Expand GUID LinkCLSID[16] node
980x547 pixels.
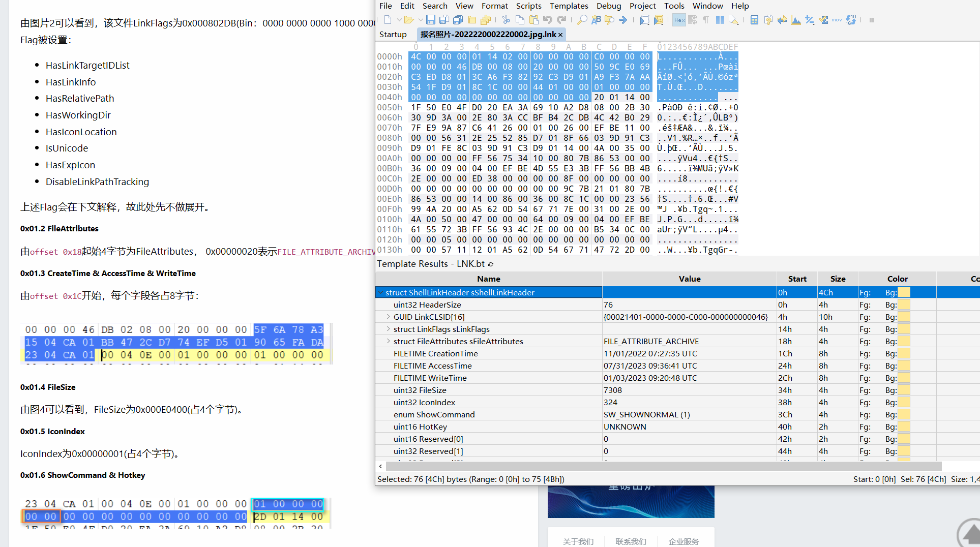(x=389, y=317)
